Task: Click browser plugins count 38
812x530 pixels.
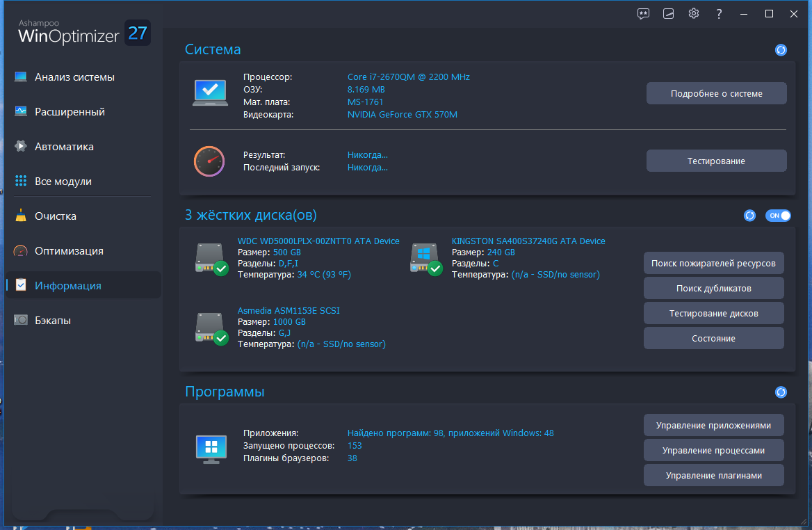Action: tap(352, 458)
